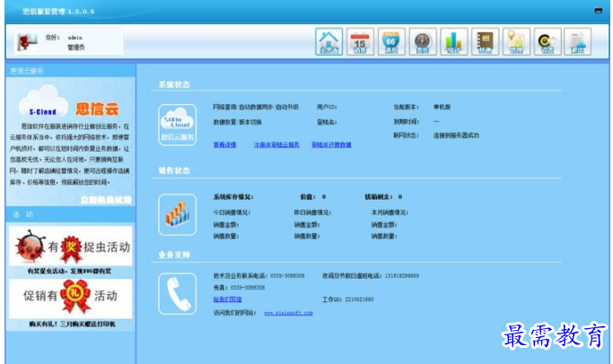Click the document icon at toolbar end
The image size is (613, 364).
[579, 41]
